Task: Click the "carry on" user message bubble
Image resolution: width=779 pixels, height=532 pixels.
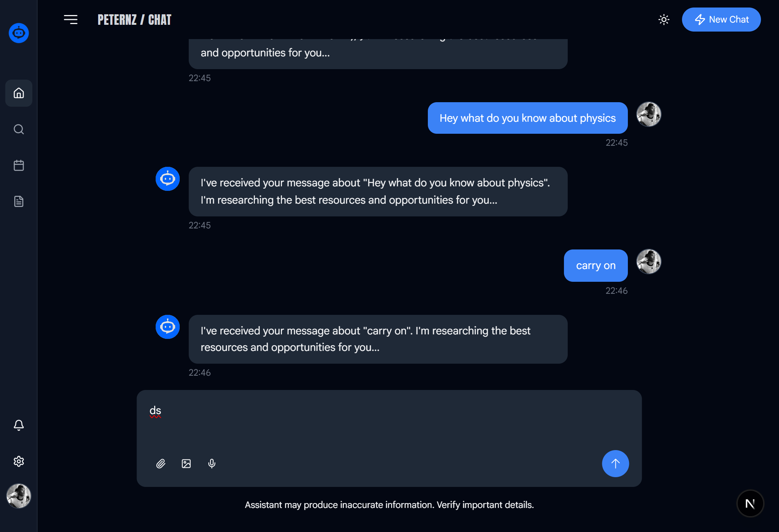Action: (x=596, y=266)
